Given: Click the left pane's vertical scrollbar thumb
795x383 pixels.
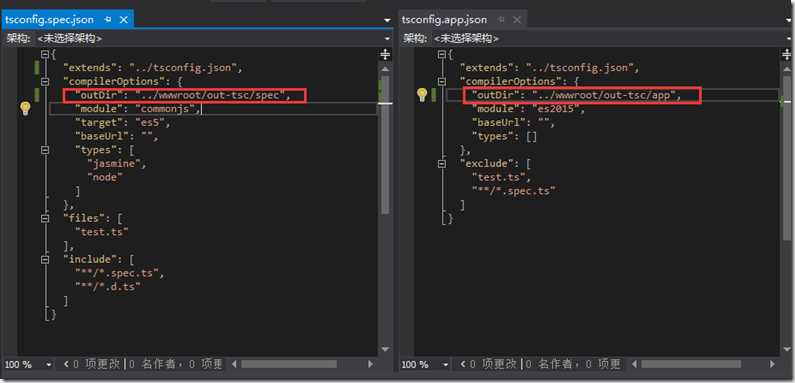Looking at the screenshot, I should (385, 145).
